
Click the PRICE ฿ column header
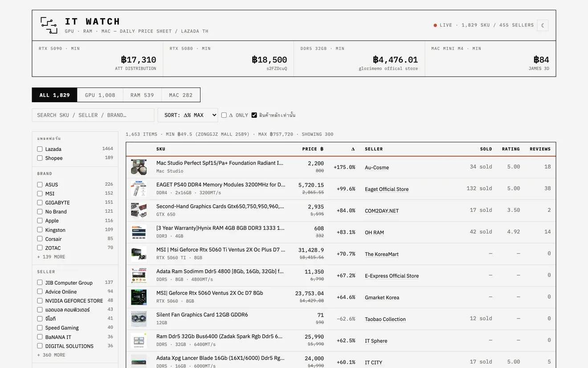(x=313, y=149)
